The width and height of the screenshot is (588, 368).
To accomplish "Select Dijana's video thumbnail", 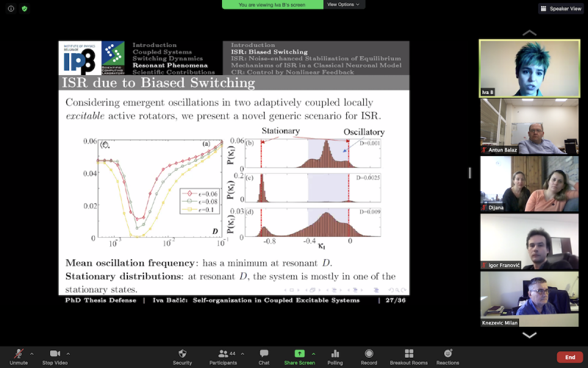I will (x=529, y=184).
